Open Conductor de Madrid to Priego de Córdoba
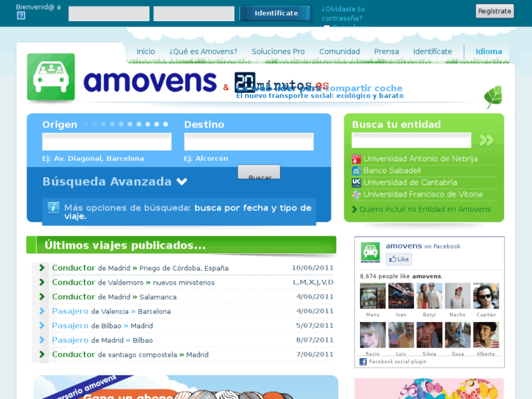The image size is (532, 399). (140, 268)
